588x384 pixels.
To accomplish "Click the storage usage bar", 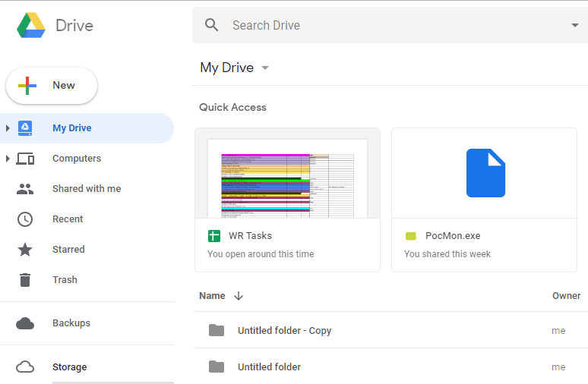I will coord(113,382).
